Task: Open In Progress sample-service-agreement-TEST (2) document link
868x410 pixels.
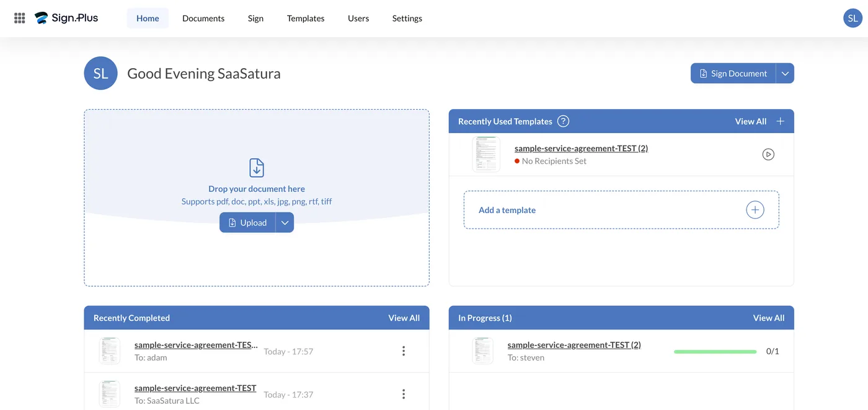Action: tap(574, 345)
